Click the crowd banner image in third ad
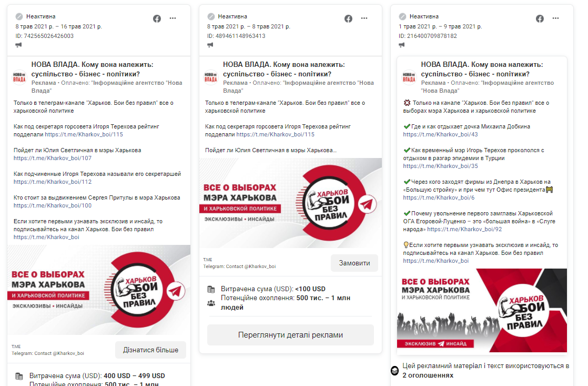588x386 pixels. click(482, 310)
